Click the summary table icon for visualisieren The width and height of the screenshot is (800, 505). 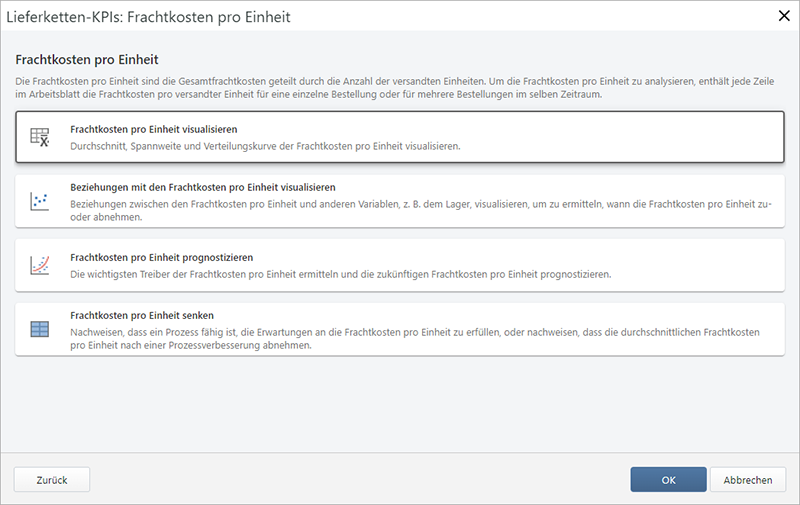tap(40, 138)
